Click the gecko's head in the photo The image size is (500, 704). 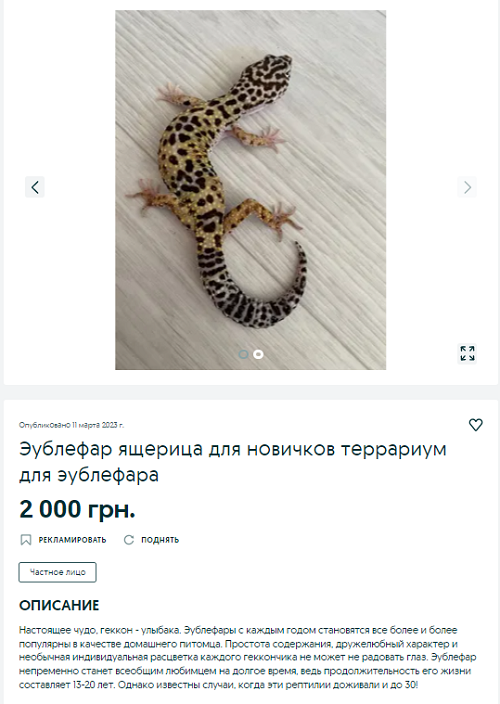point(268,76)
